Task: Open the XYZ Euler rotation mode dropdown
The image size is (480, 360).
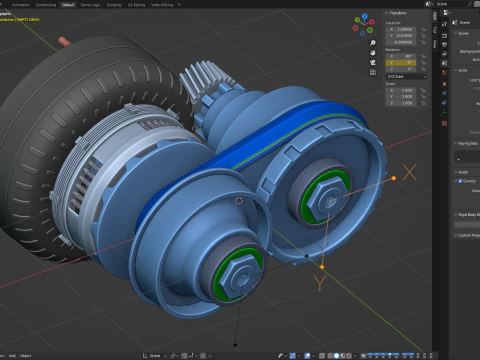Action: click(406, 77)
